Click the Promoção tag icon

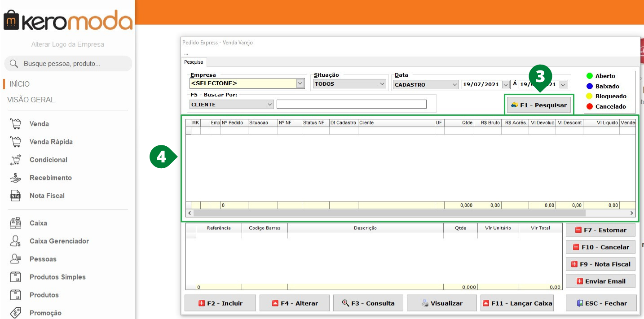(16, 313)
